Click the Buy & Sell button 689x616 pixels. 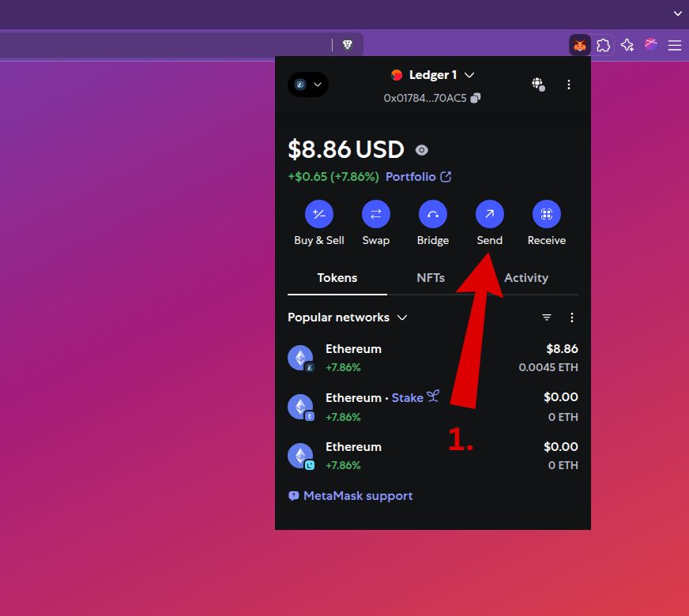(x=319, y=223)
